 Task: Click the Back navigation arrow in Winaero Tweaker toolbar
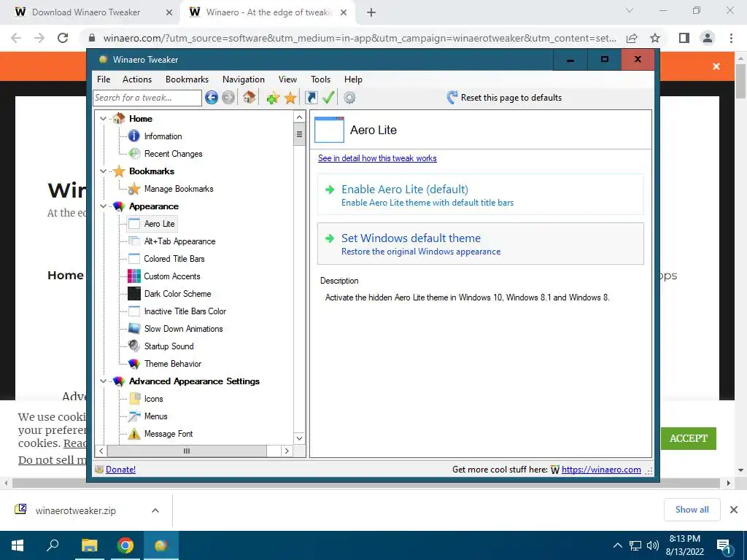212,98
